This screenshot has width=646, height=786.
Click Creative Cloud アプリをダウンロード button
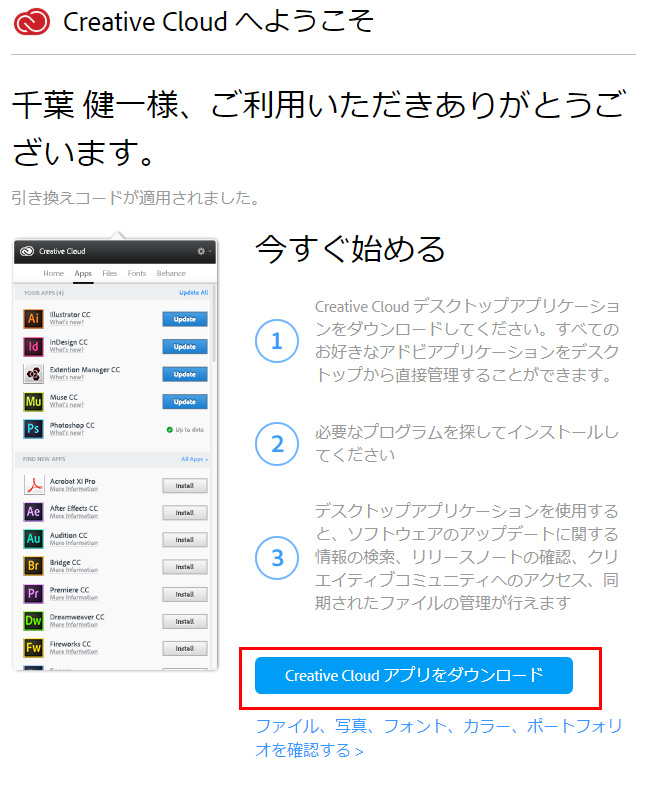pyautogui.click(x=413, y=676)
